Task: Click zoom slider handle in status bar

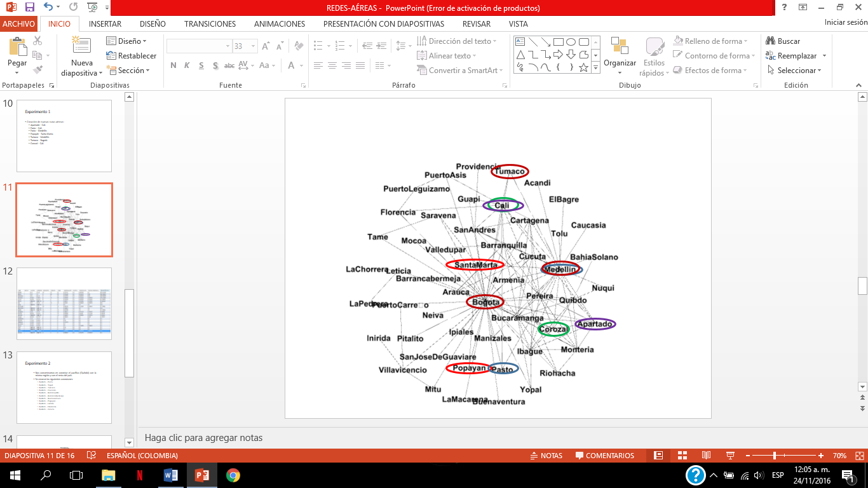Action: pos(775,456)
